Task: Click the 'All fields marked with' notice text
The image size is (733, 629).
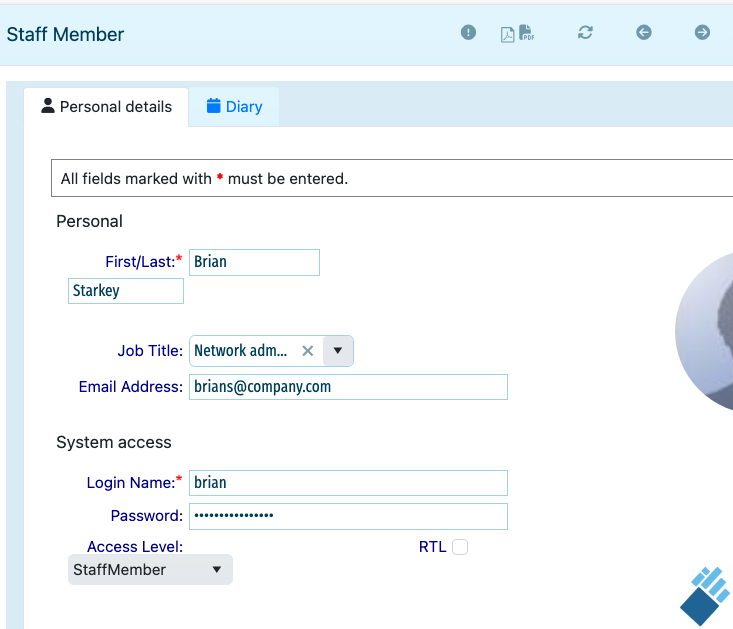Action: (204, 179)
